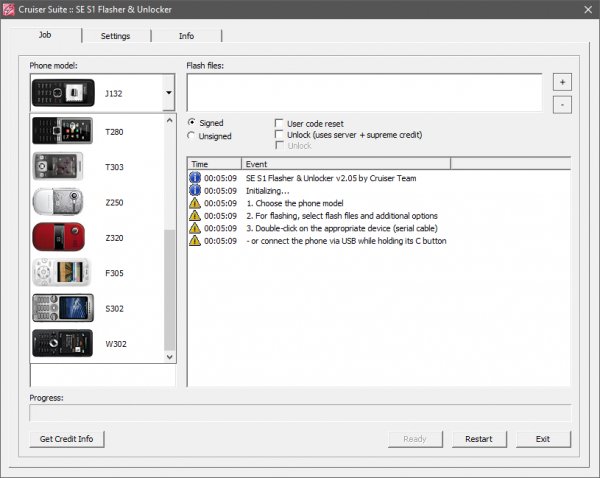Select log line 'SE S1 Flasher & Unlocker v2.05'
The width and height of the screenshot is (600, 478).
(x=331, y=178)
